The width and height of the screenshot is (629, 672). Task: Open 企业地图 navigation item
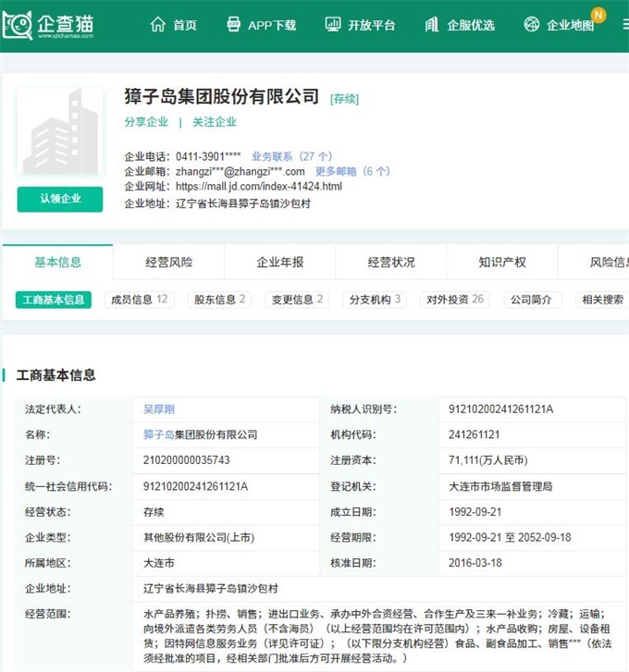pyautogui.click(x=570, y=25)
